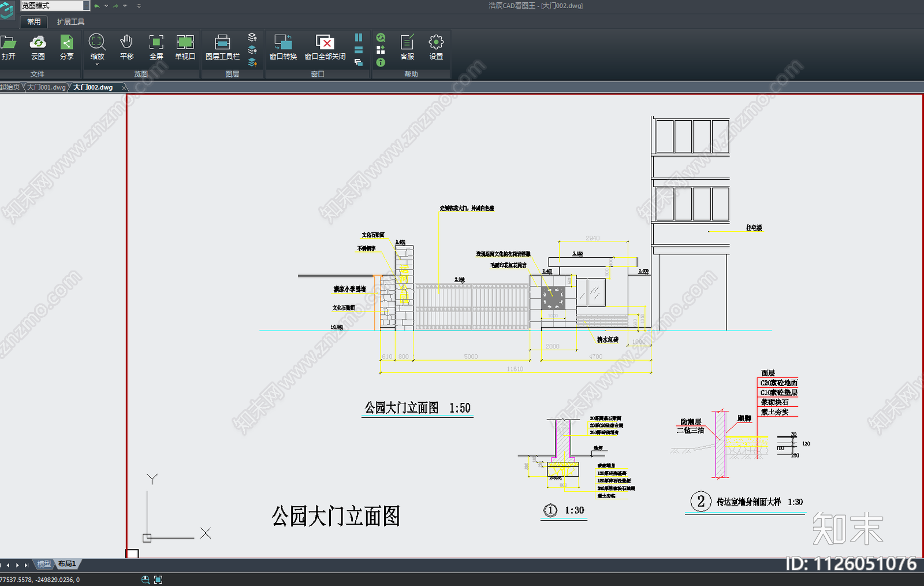924x586 pixels.
Task: Expand the redo history dropdown arrow
Action: click(125, 6)
